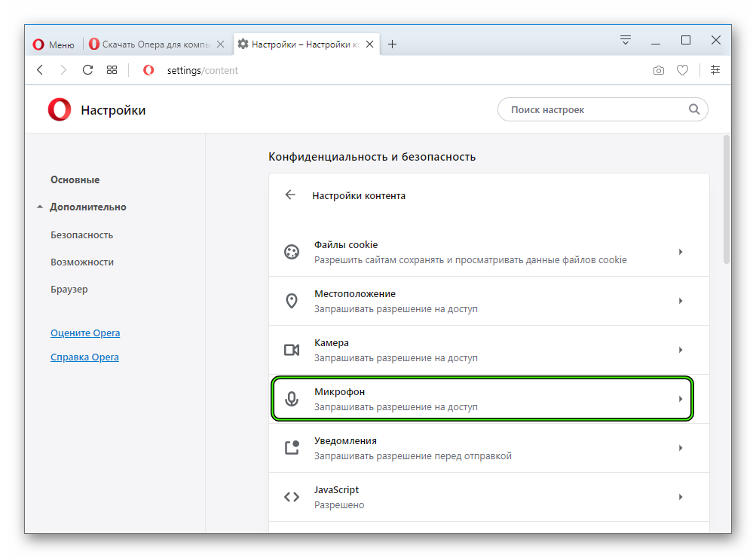Click the heart bookmark icon
This screenshot has height=558, width=756.
pos(682,70)
